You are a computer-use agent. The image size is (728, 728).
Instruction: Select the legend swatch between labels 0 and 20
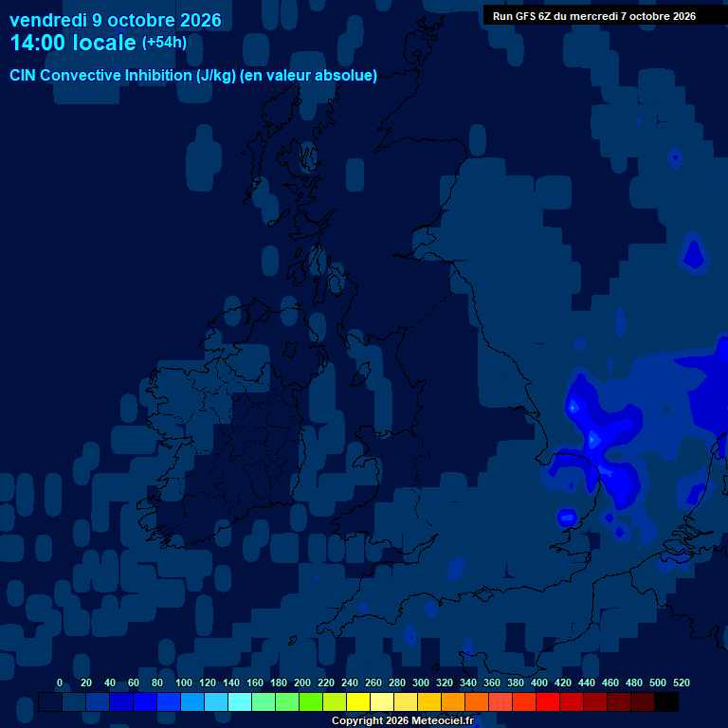point(74,701)
